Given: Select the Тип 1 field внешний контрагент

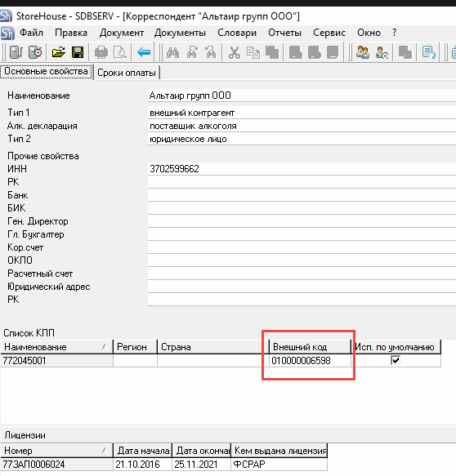Looking at the screenshot, I should click(x=302, y=113).
